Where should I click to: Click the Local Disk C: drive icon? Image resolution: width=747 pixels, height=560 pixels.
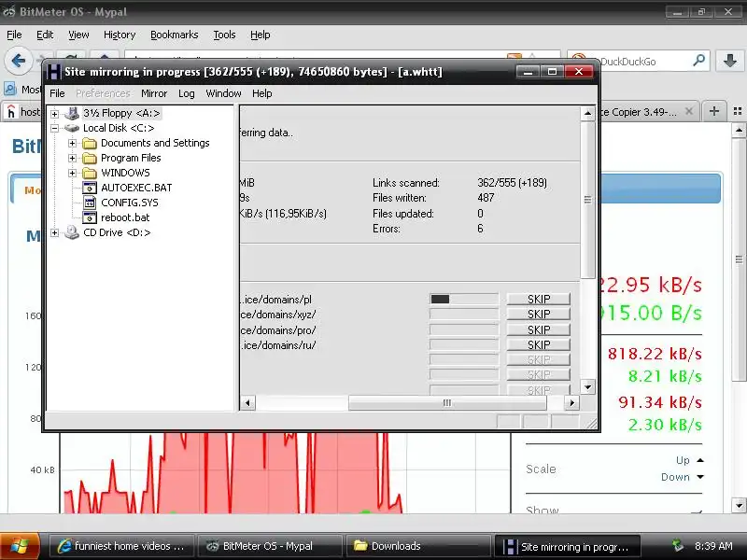[72, 128]
